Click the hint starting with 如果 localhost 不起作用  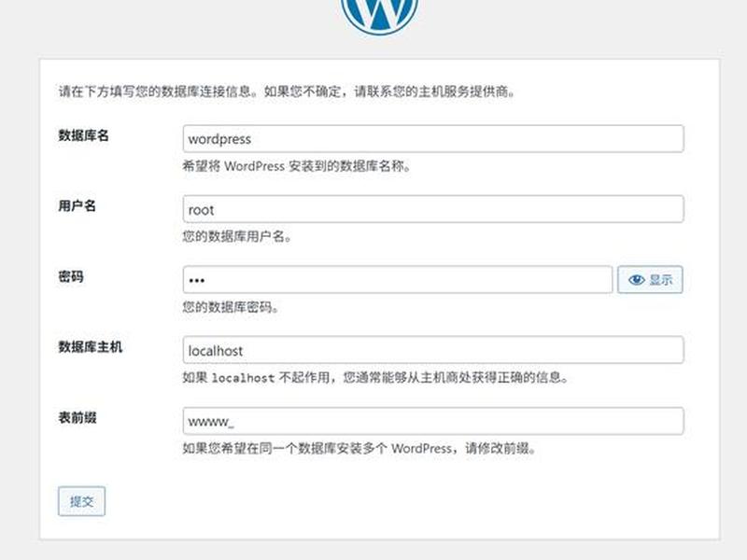pyautogui.click(x=375, y=378)
